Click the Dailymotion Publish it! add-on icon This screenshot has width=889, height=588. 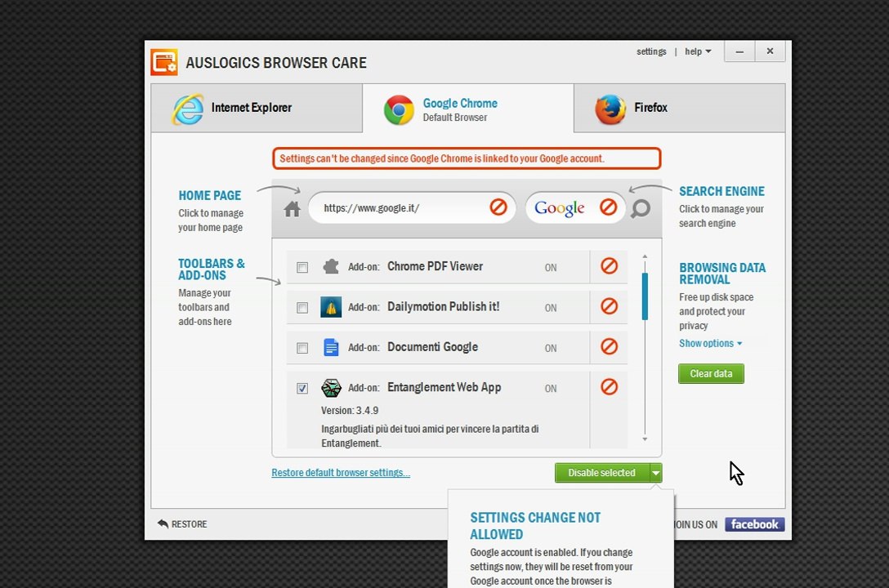(x=331, y=307)
